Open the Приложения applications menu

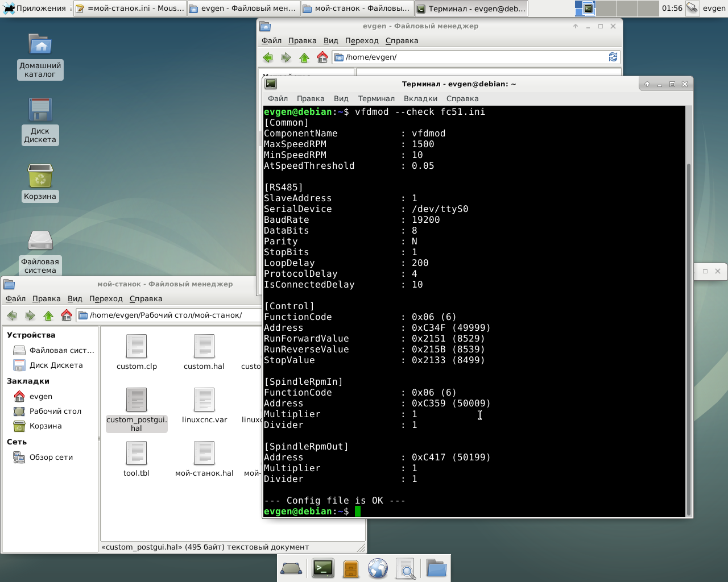(34, 9)
